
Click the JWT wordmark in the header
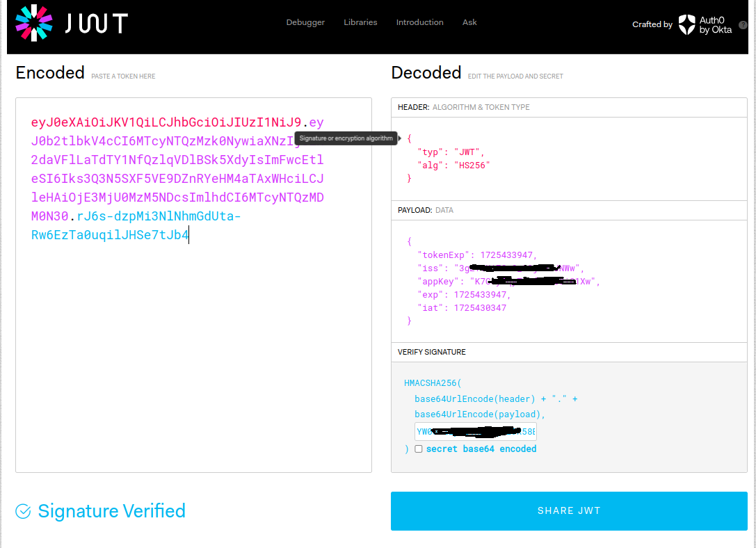(97, 23)
